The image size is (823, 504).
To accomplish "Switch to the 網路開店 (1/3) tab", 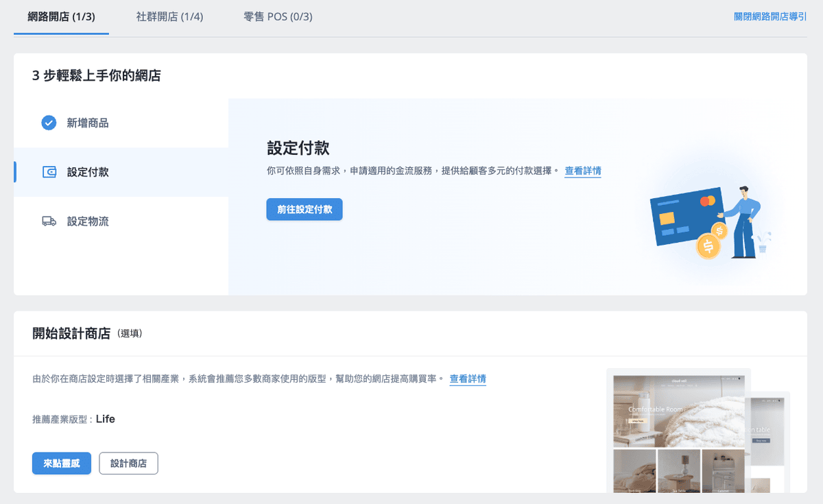I will click(61, 16).
